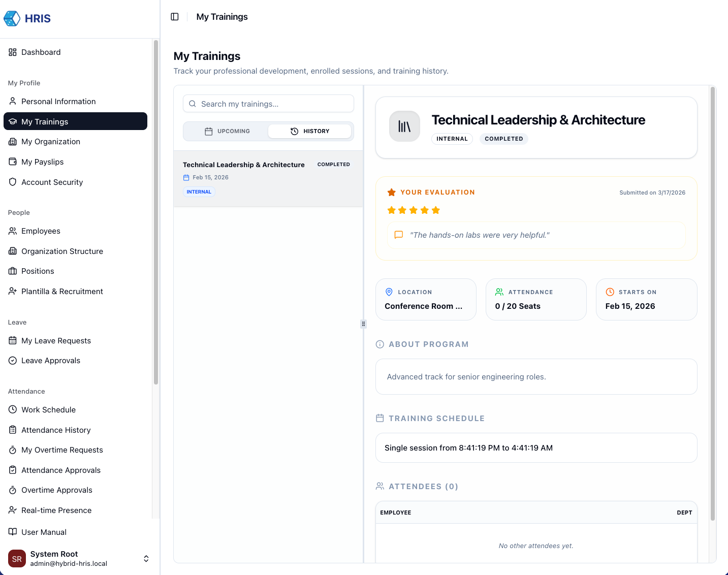Click the details panel vertical scrollbar
Image resolution: width=728 pixels, height=575 pixels.
pos(712,305)
